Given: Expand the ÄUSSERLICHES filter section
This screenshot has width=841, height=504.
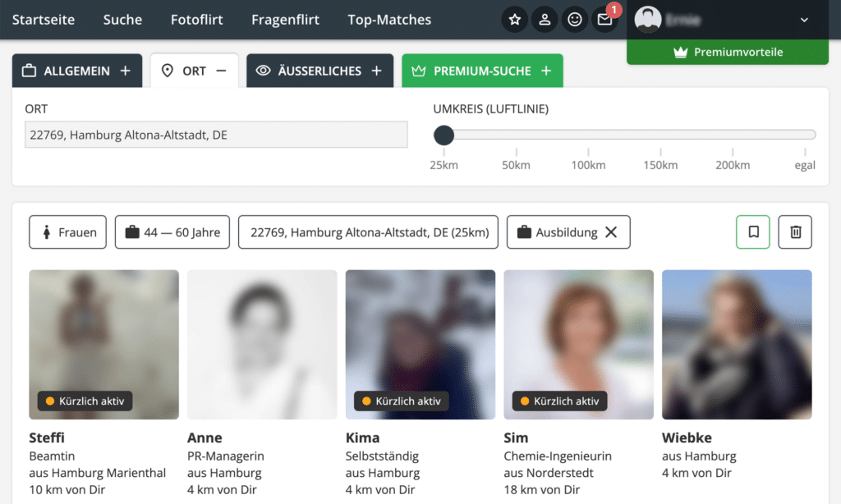Looking at the screenshot, I should pyautogui.click(x=319, y=71).
